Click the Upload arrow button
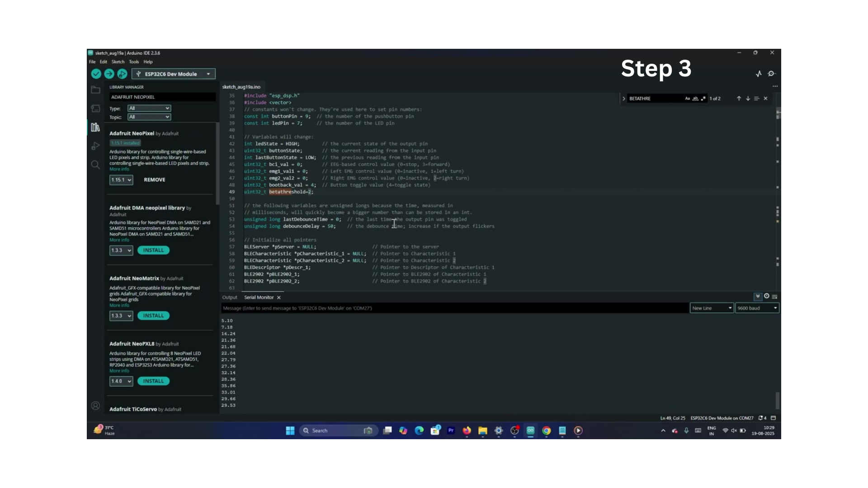The image size is (868, 488). 109,74
